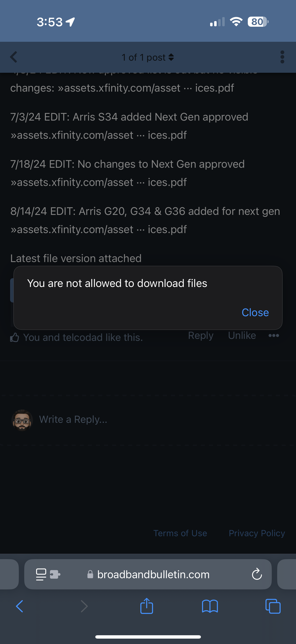Close the download not allowed dialog
The height and width of the screenshot is (644, 296).
tap(255, 313)
